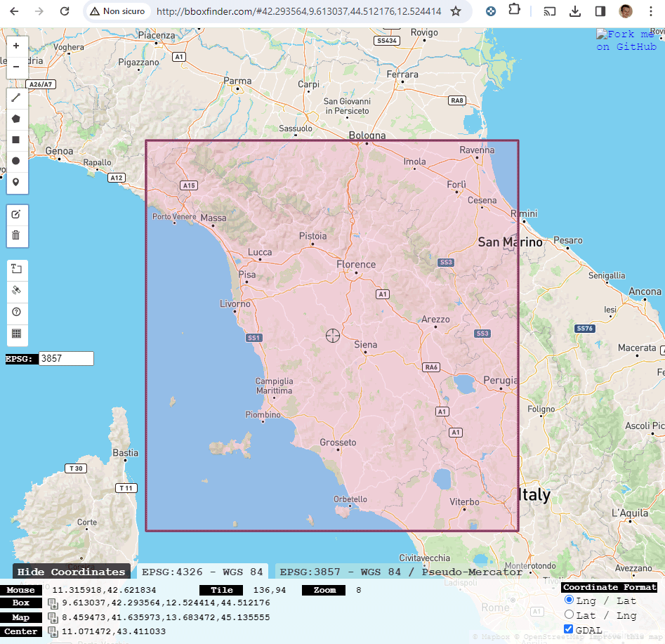665x644 pixels.
Task: Click the Grosseto label on the map
Action: (338, 442)
